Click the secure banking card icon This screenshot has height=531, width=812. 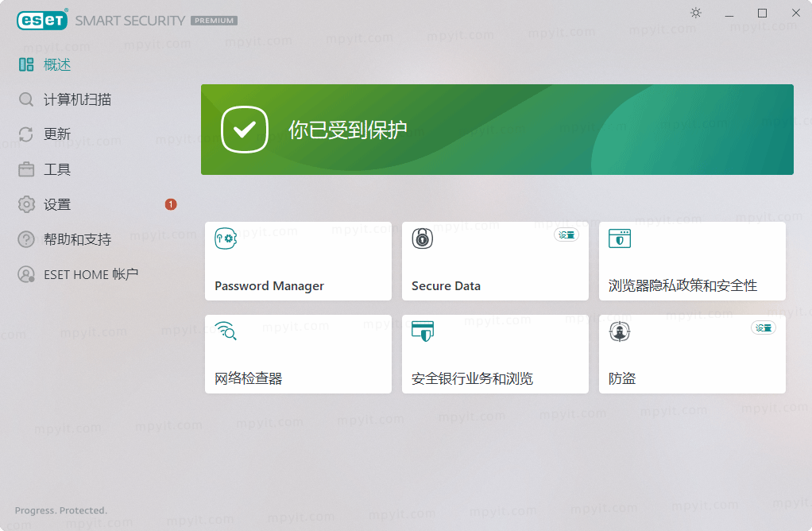point(423,331)
